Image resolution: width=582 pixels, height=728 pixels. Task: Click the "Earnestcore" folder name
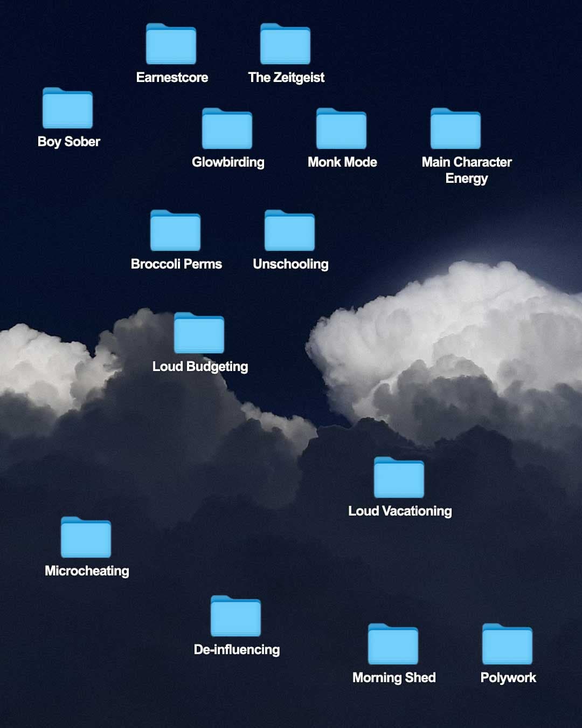[x=172, y=77]
